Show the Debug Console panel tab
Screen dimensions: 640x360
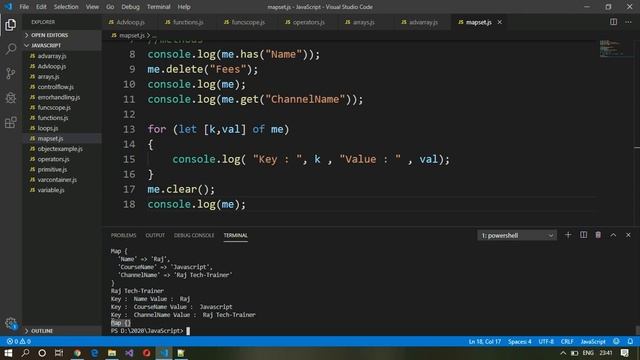coord(194,236)
